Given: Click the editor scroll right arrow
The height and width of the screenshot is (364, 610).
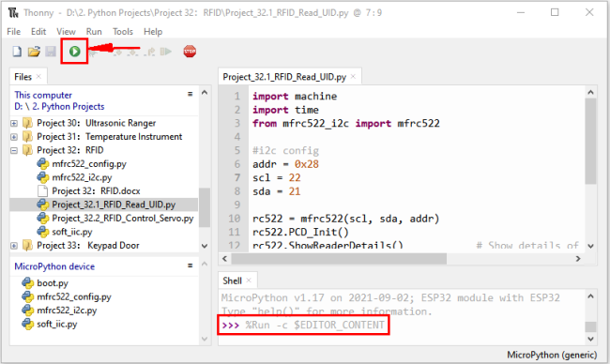Looking at the screenshot, I should coord(578,258).
